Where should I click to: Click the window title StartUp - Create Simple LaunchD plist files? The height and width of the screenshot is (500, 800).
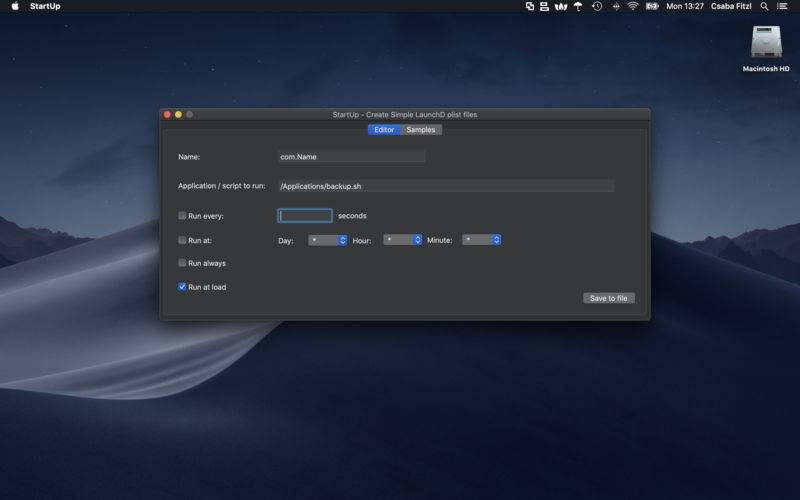(405, 115)
